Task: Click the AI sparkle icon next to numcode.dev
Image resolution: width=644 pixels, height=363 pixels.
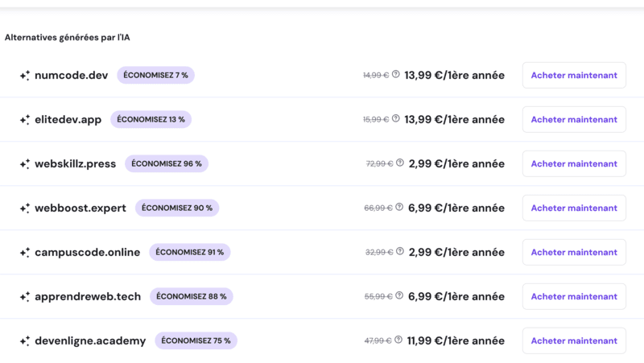Action: pos(25,76)
